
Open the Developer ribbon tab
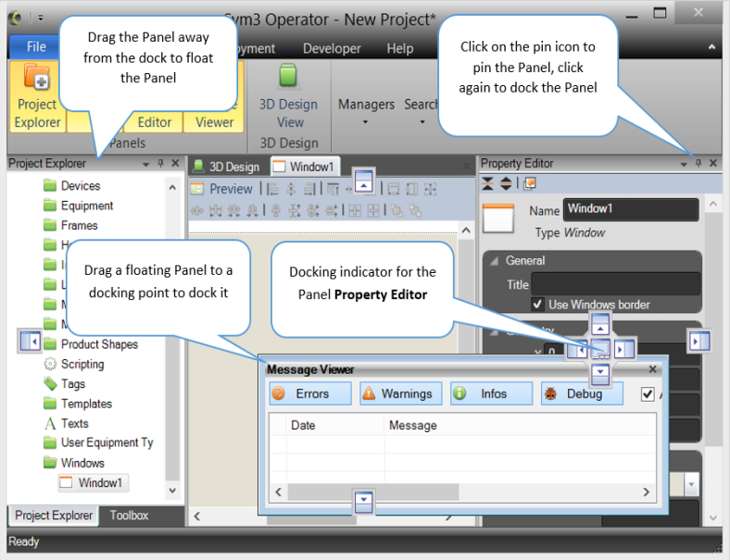pyautogui.click(x=332, y=48)
